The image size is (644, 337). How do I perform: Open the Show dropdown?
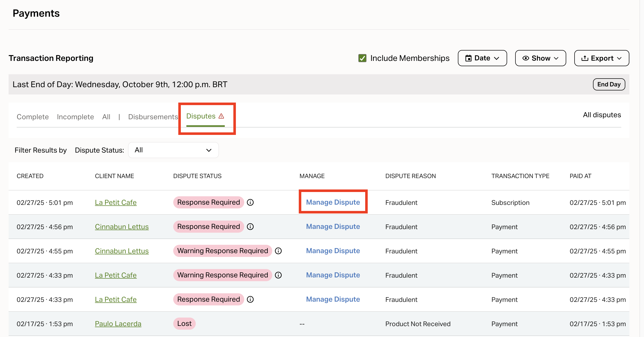[540, 58]
